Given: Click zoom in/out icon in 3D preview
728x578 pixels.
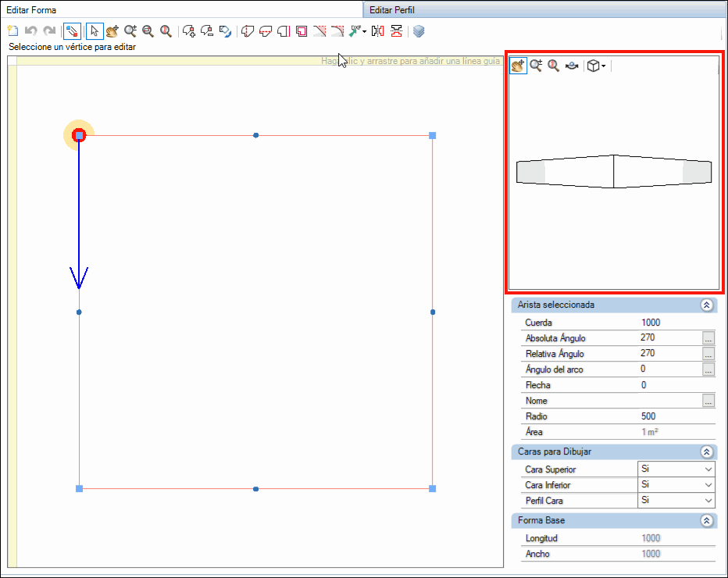Looking at the screenshot, I should [536, 66].
